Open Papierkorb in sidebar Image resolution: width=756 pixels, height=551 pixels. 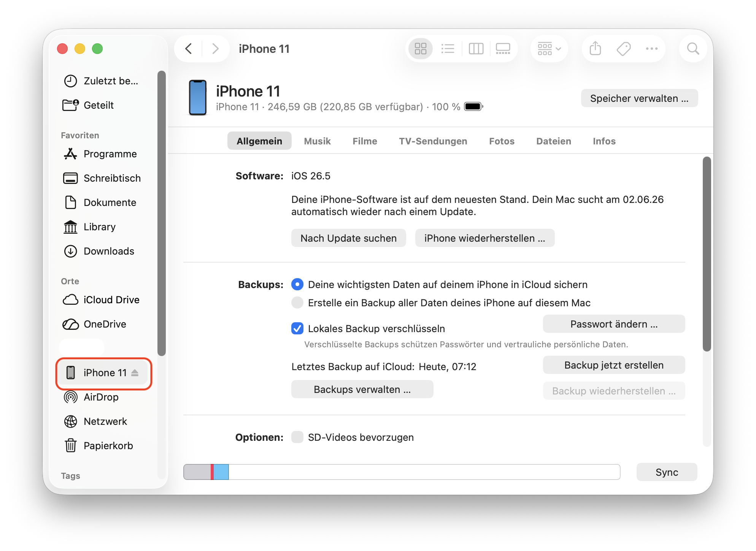click(101, 446)
